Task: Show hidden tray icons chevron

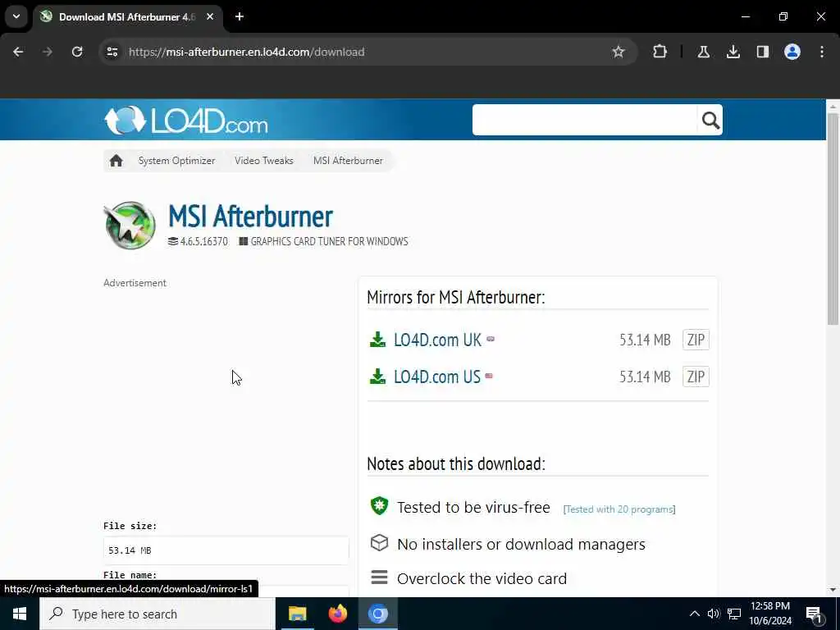Action: 694,614
